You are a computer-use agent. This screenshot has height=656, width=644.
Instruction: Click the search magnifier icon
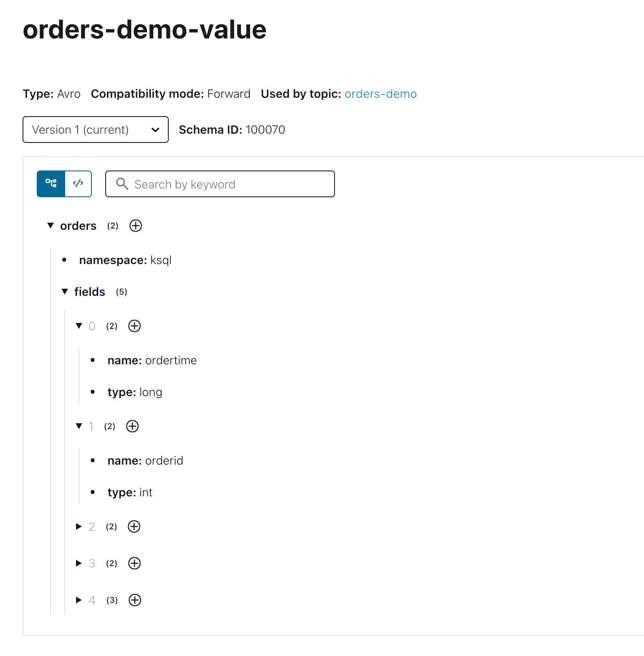(122, 184)
